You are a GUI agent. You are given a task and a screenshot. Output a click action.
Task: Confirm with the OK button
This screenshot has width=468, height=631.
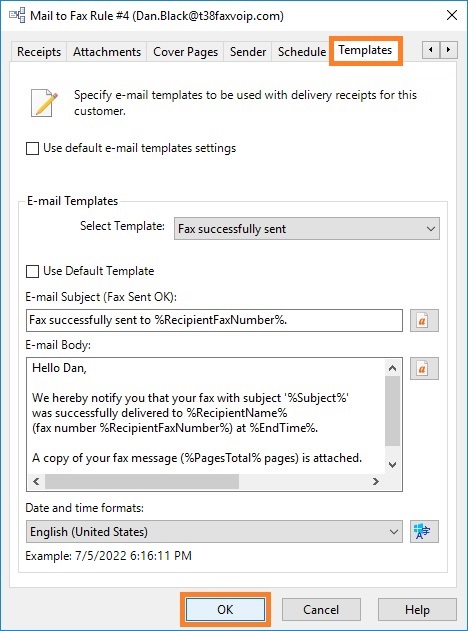(x=225, y=610)
